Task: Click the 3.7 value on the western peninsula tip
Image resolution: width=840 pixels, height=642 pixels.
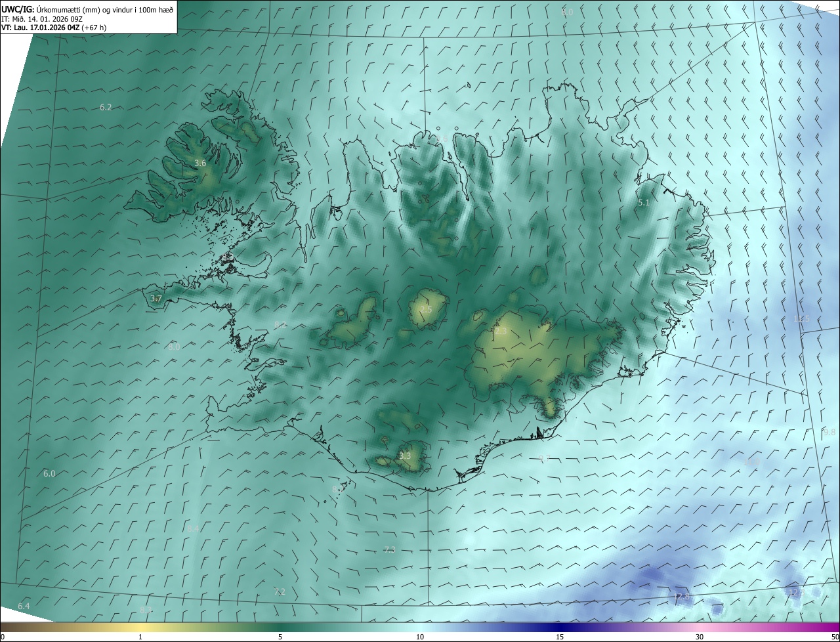Action: point(156,299)
